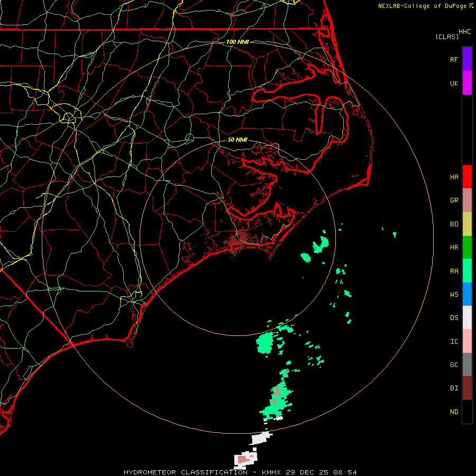Click the DS legend label
476x476 pixels.
tap(454, 318)
